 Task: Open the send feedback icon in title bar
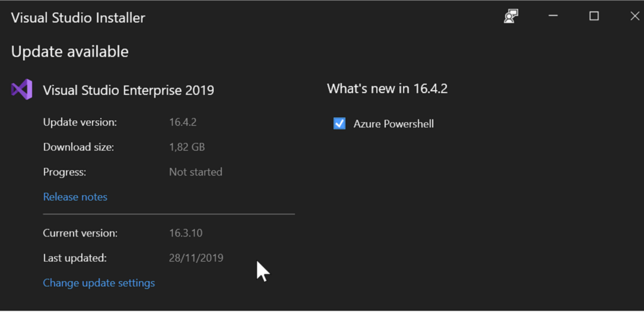coord(511,16)
